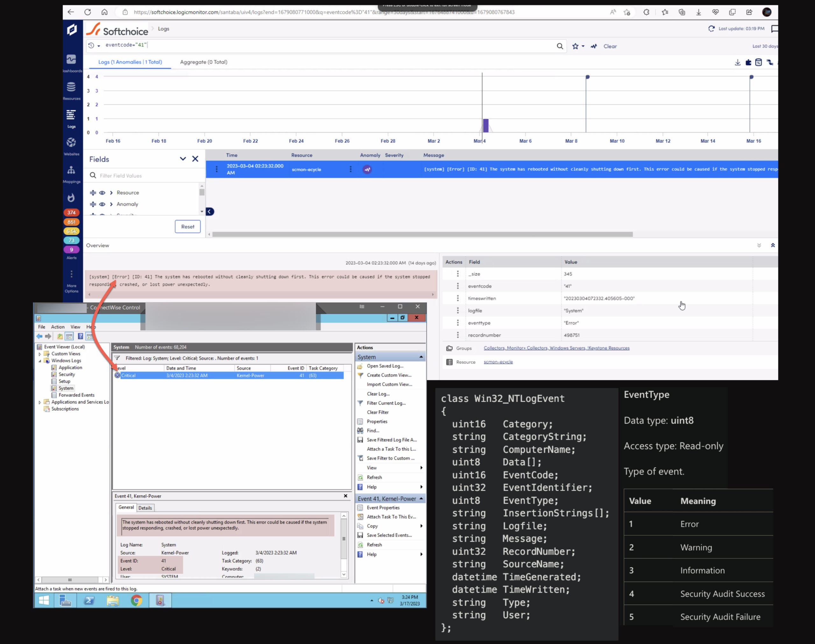Click Save Selected Events in Actions pane
Viewport: 815px width, 644px height.
pos(389,535)
